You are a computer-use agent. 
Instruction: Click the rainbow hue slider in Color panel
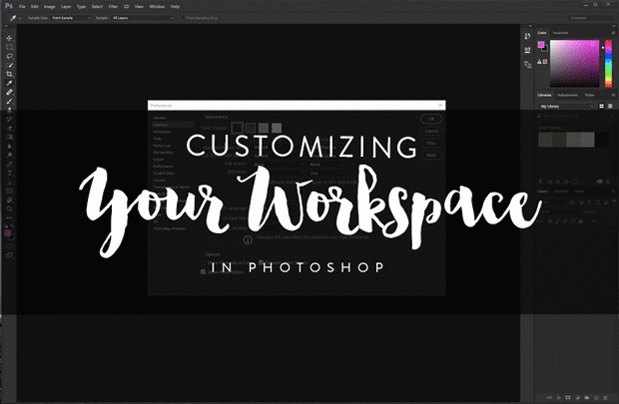pos(609,63)
